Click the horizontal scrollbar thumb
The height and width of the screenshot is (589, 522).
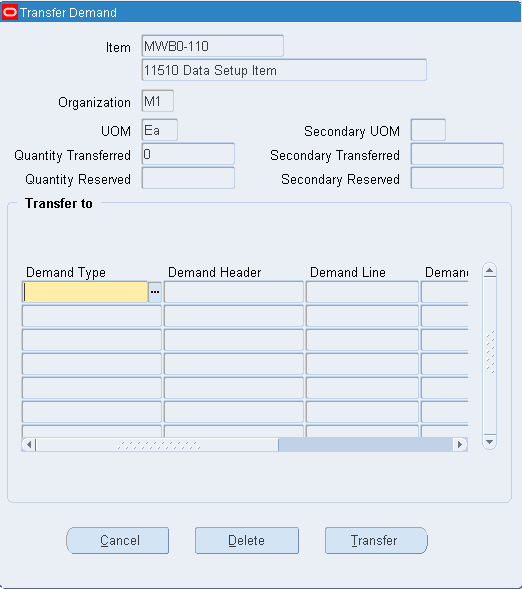(x=157, y=444)
